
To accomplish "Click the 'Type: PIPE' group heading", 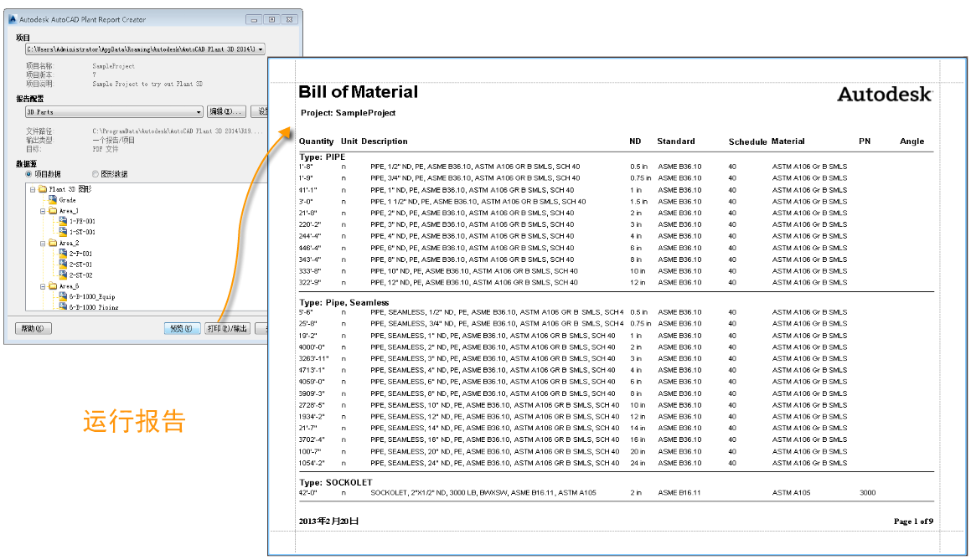I will point(322,157).
